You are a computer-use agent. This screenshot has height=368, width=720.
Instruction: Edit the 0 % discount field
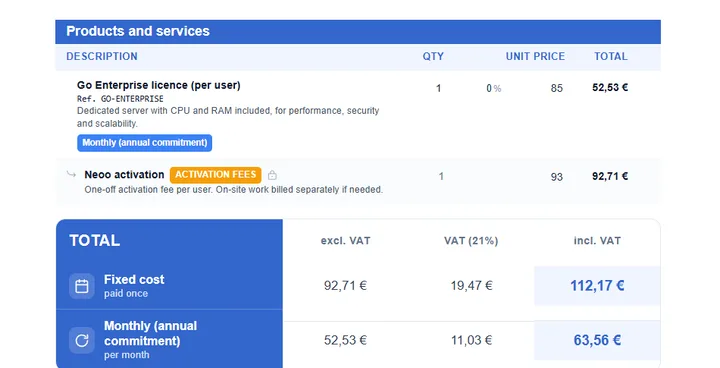click(x=494, y=88)
